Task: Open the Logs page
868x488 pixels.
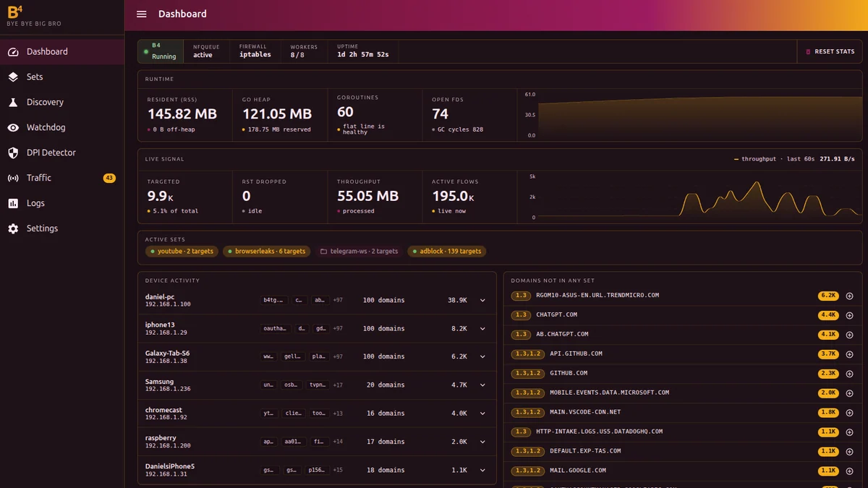Action: 62,204
